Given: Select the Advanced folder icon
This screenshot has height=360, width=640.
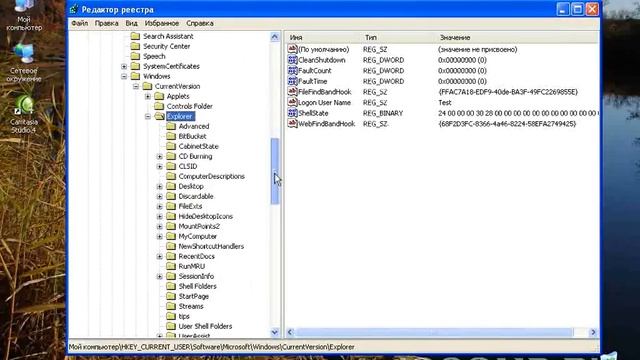Looking at the screenshot, I should pos(171,126).
